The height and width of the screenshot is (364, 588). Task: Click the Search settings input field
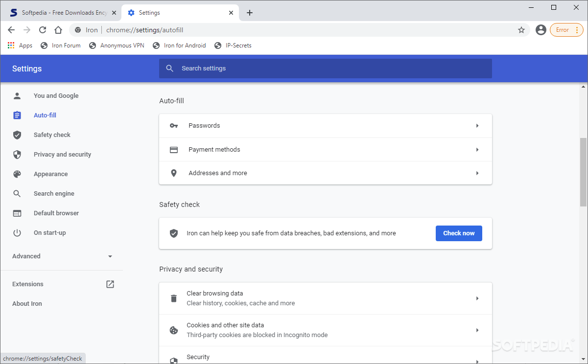pos(326,68)
